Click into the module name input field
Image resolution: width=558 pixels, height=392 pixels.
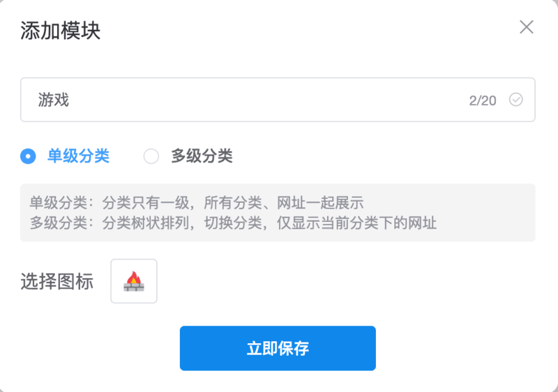pyautogui.click(x=278, y=100)
